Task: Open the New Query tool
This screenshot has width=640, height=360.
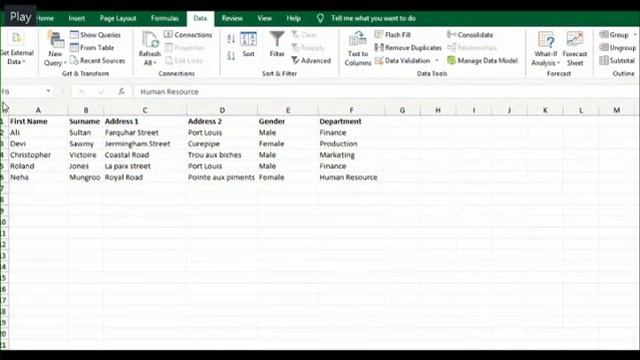Action: pyautogui.click(x=55, y=49)
